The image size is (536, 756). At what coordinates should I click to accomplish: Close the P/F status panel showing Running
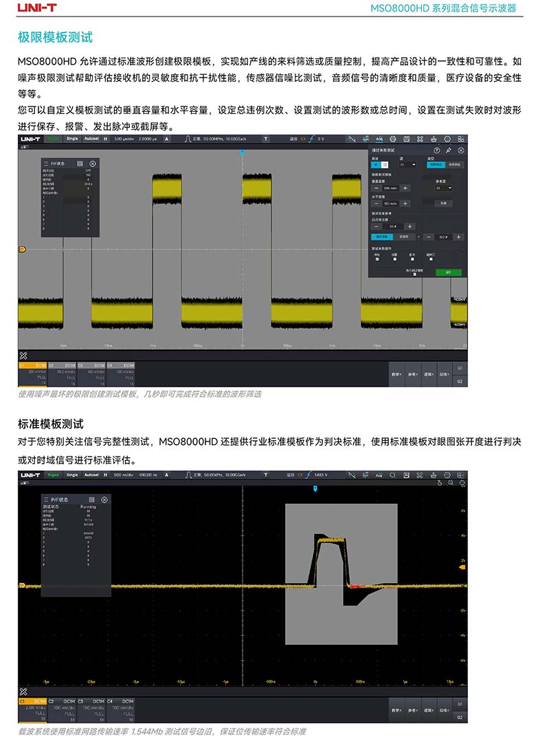point(103,500)
